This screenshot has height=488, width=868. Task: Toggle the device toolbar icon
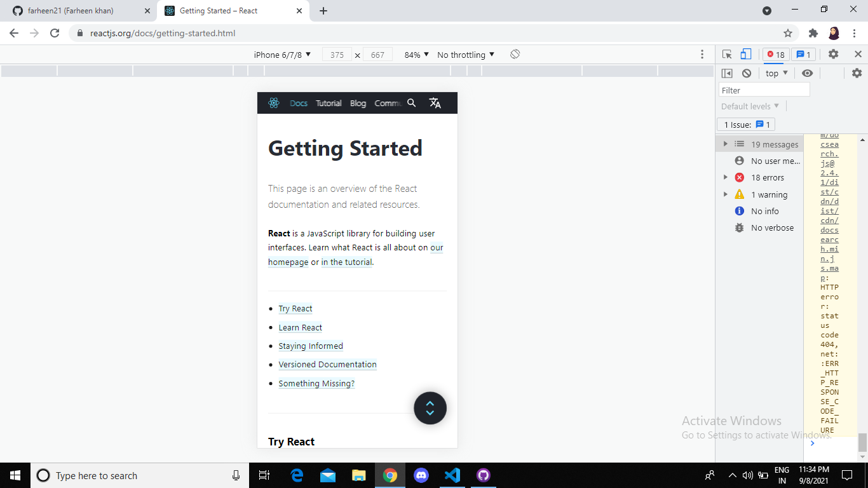click(x=746, y=55)
